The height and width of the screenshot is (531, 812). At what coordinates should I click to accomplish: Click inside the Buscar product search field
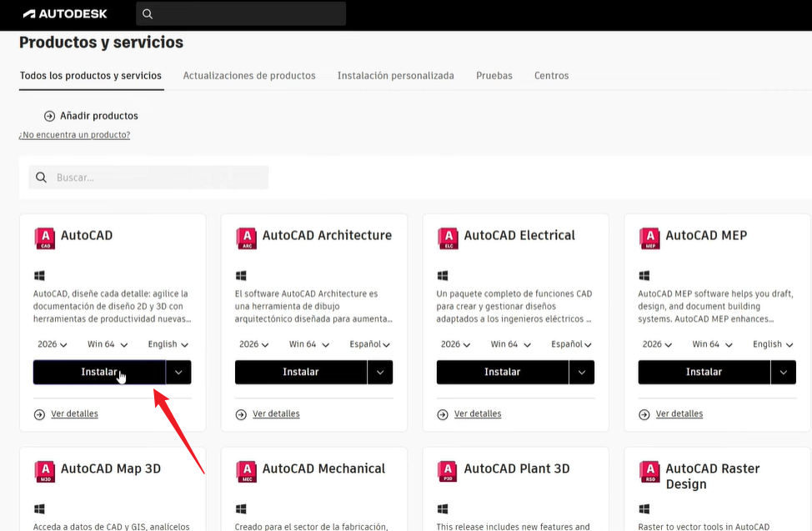150,177
